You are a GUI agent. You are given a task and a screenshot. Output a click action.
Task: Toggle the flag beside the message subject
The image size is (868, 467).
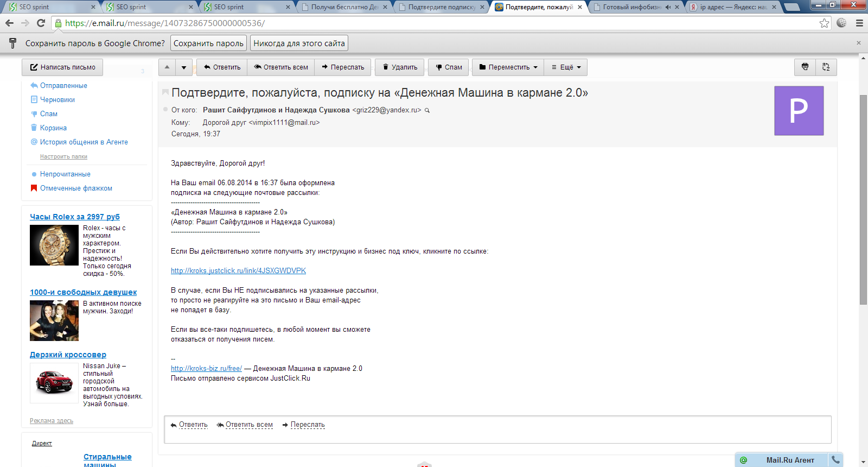pos(165,92)
